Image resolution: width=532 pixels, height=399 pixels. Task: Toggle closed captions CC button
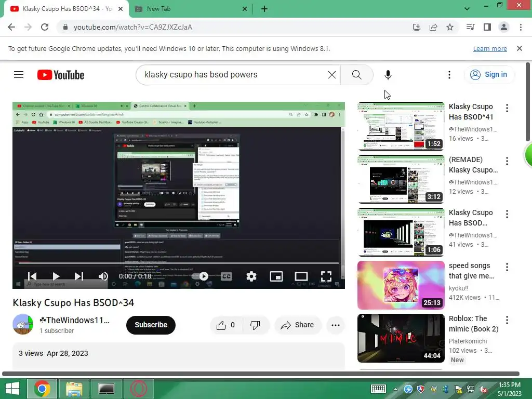tap(227, 276)
